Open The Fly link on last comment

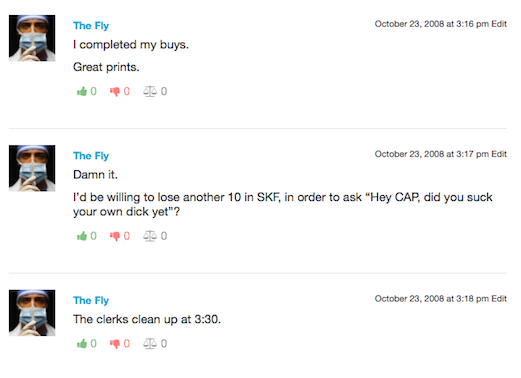(91, 300)
